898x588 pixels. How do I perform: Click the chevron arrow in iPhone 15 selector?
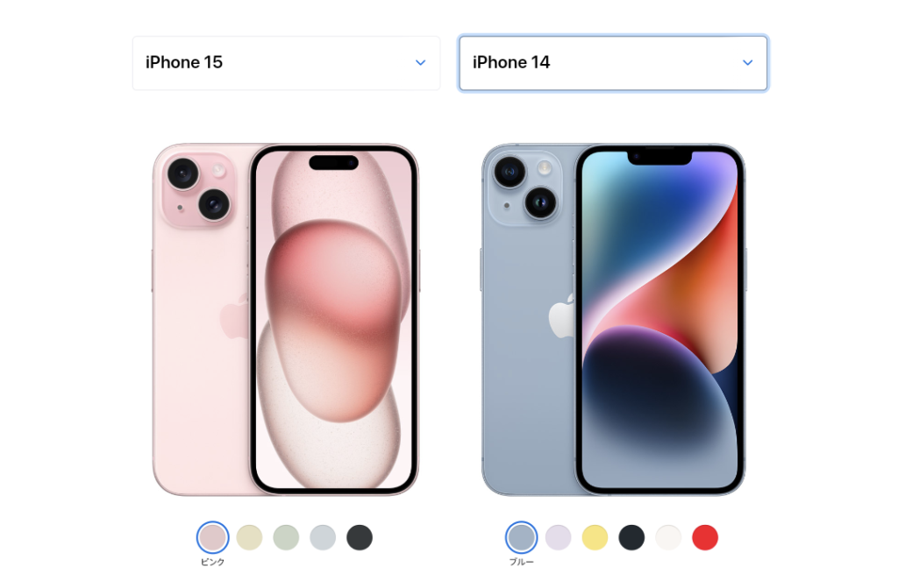pos(420,62)
